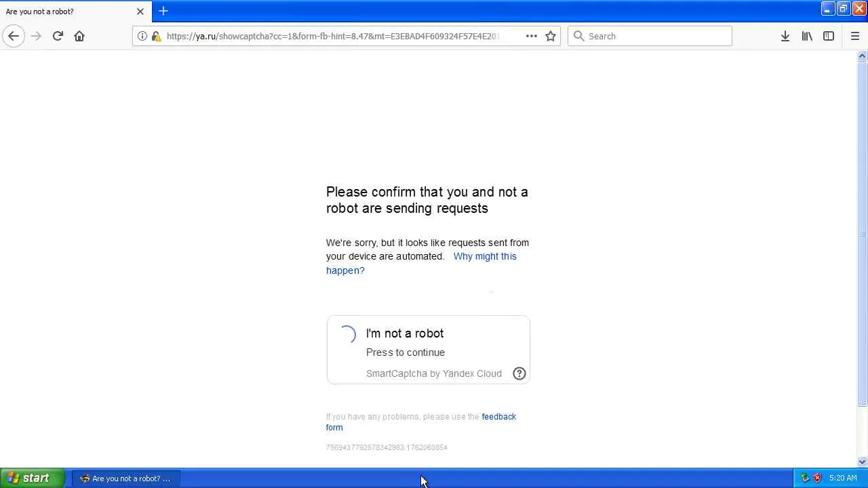Close the Firefox window
The height and width of the screenshot is (488, 868).
click(x=859, y=9)
